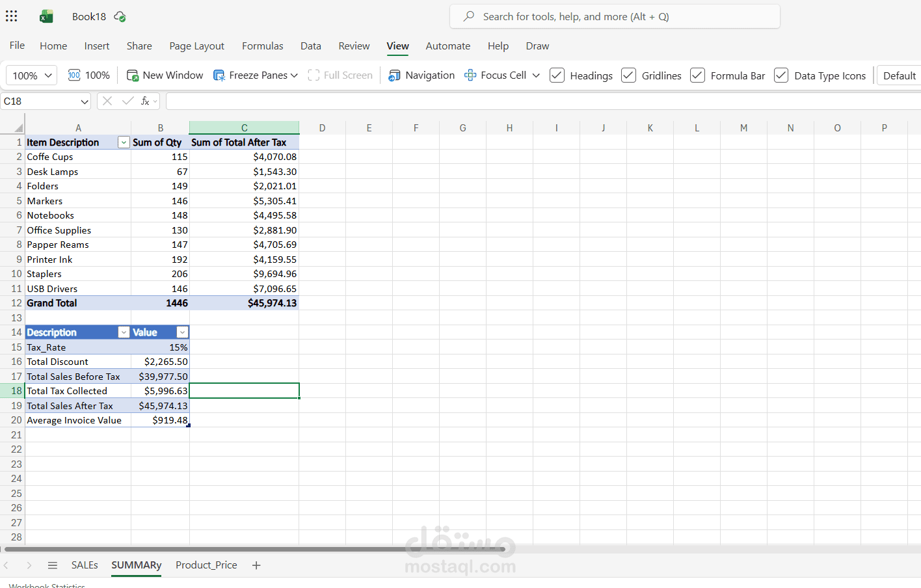This screenshot has width=921, height=588.
Task: Click into the formula bar input
Action: coord(543,101)
